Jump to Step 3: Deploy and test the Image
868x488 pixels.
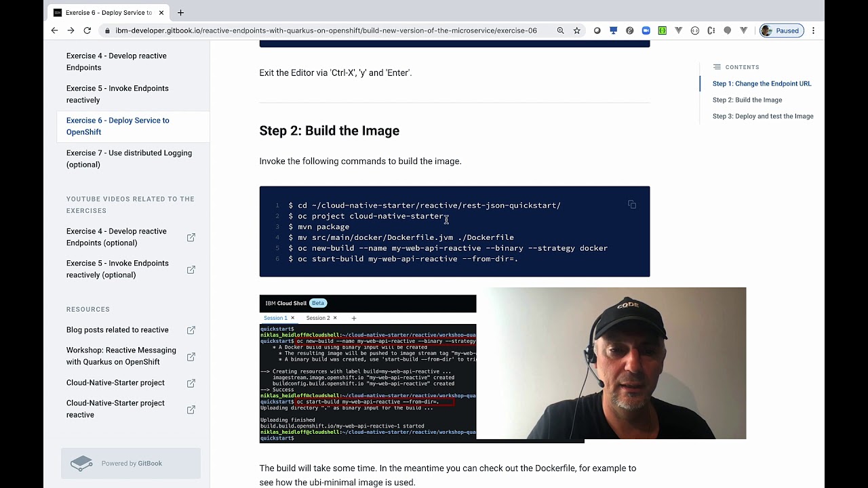coord(763,117)
